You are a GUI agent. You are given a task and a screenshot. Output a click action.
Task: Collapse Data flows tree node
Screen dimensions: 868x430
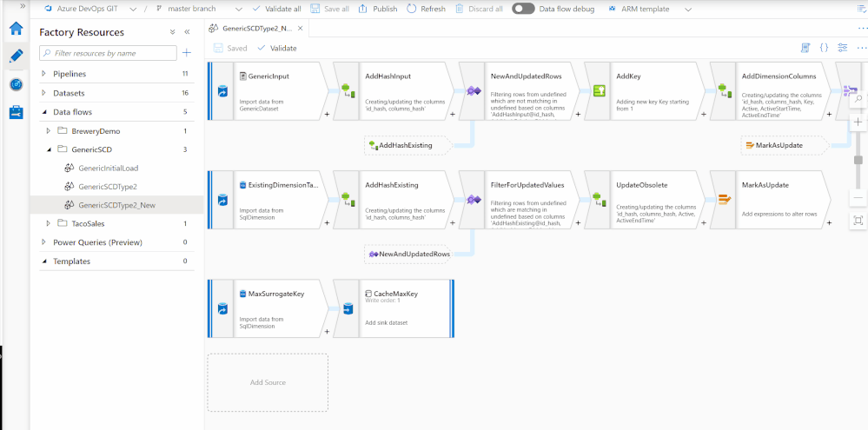coord(43,112)
